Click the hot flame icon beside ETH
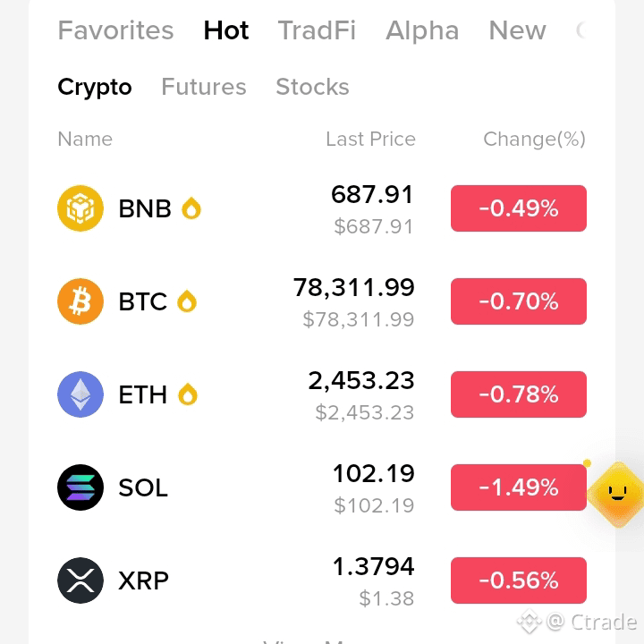The width and height of the screenshot is (644, 644). pyautogui.click(x=188, y=394)
